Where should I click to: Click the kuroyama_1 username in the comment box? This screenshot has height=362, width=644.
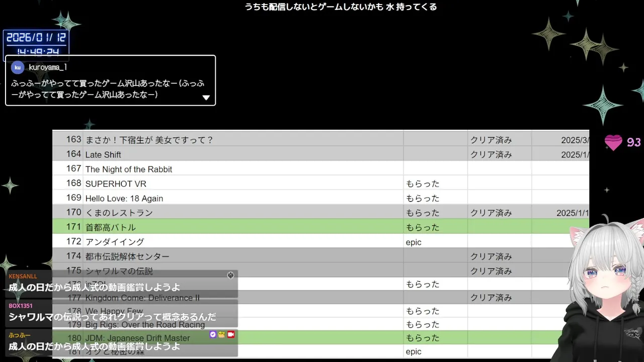click(48, 67)
